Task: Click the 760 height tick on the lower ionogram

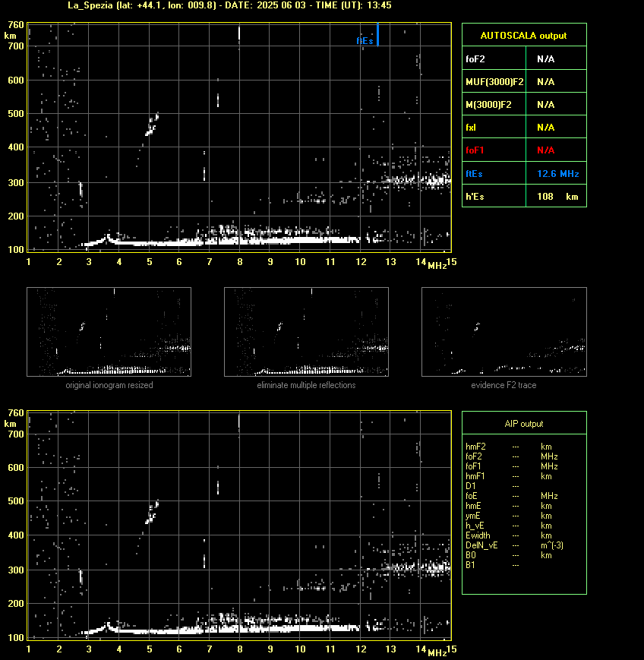Action: coord(16,413)
